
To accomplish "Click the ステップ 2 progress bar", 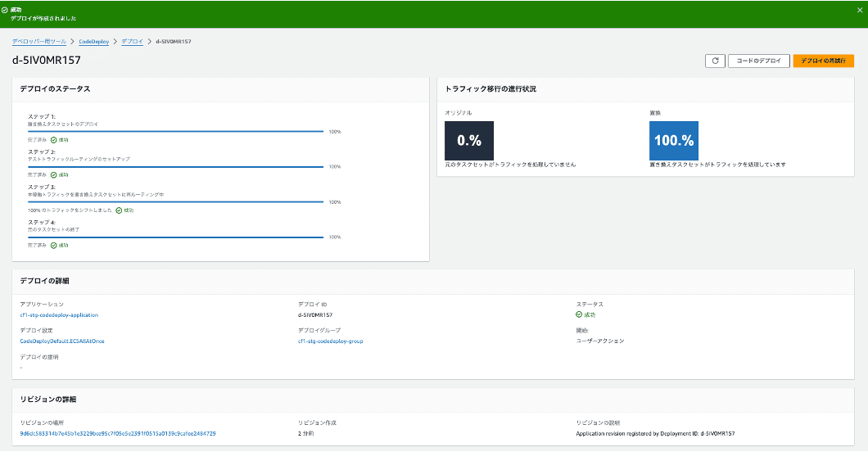I will (175, 166).
